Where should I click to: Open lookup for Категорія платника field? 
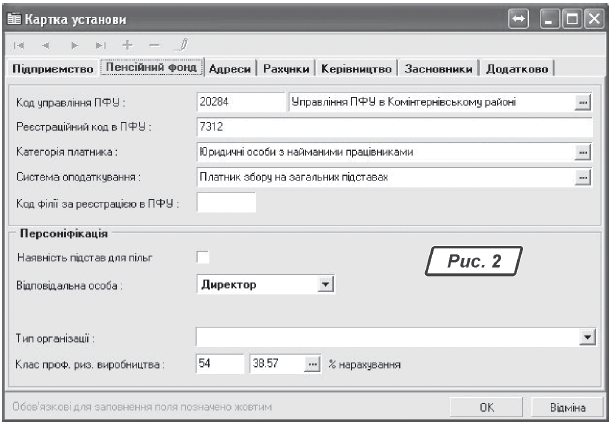point(583,152)
